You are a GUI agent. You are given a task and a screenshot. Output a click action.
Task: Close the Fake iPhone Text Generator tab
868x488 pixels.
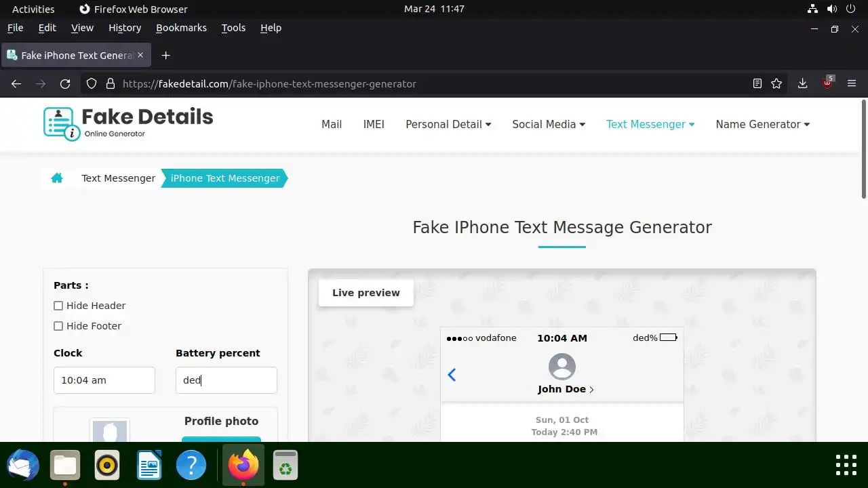pyautogui.click(x=141, y=56)
